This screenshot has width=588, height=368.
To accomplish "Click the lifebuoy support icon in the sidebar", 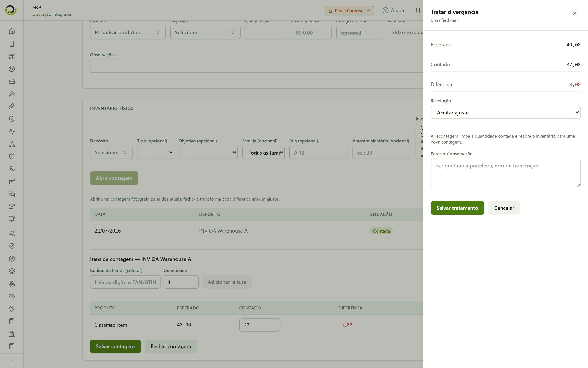I will pos(12,69).
